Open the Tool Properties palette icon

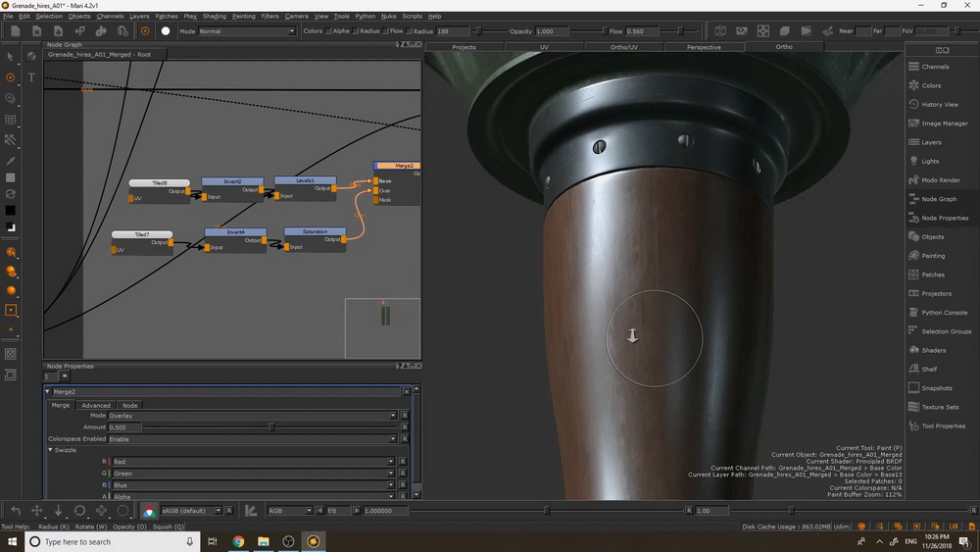[913, 426]
